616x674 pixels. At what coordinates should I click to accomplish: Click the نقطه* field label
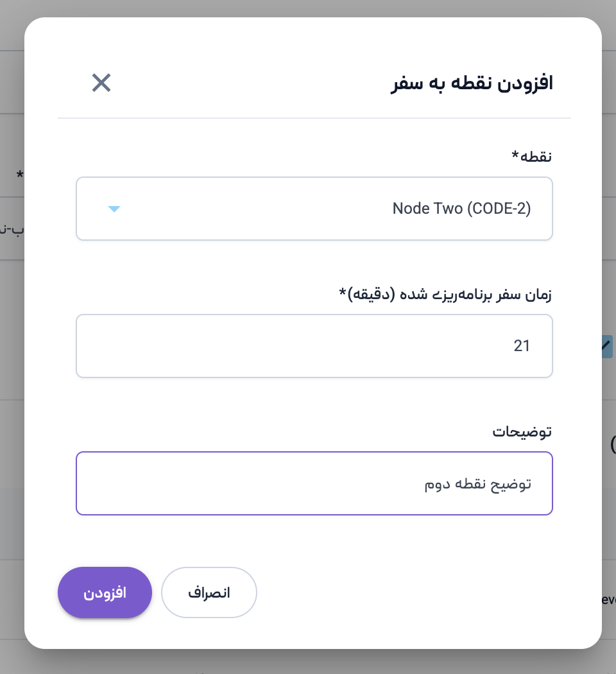(x=532, y=157)
